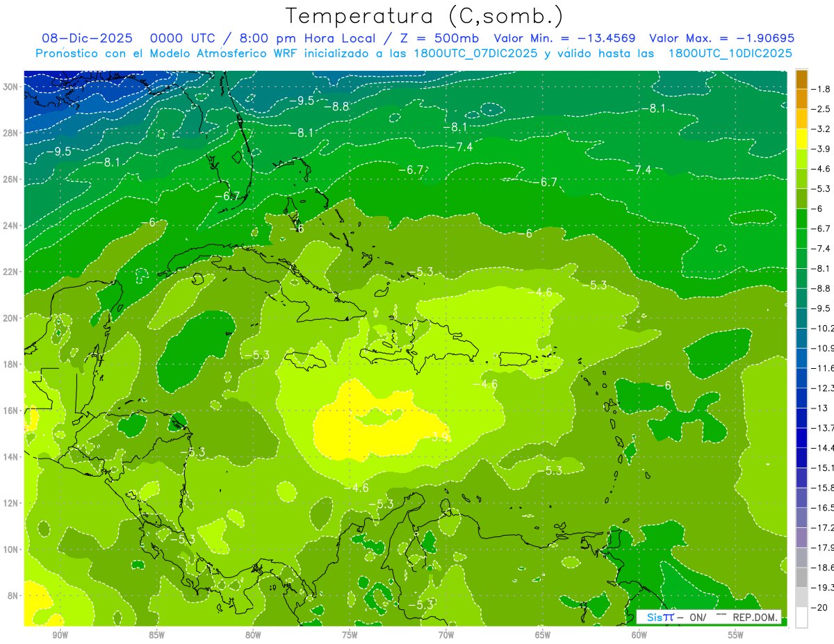Click the orange colorbar swatch between -1.8 and -2.5
The height and width of the screenshot is (644, 834).
[x=802, y=99]
